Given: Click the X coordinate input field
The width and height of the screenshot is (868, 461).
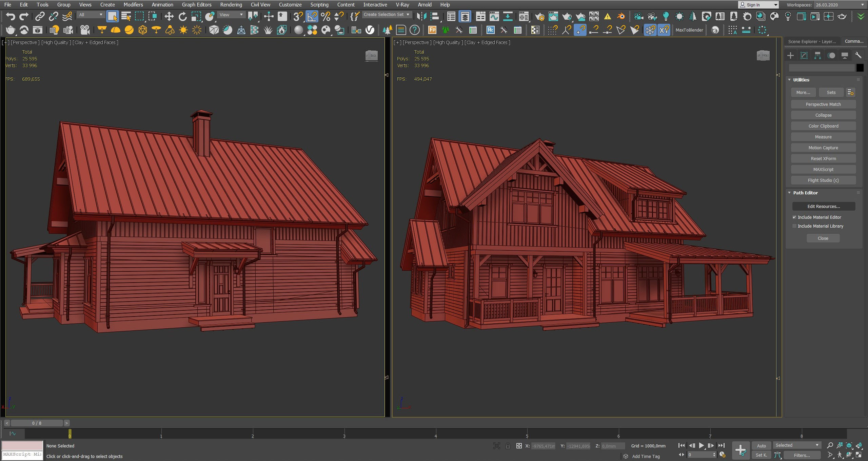Looking at the screenshot, I should 543,446.
